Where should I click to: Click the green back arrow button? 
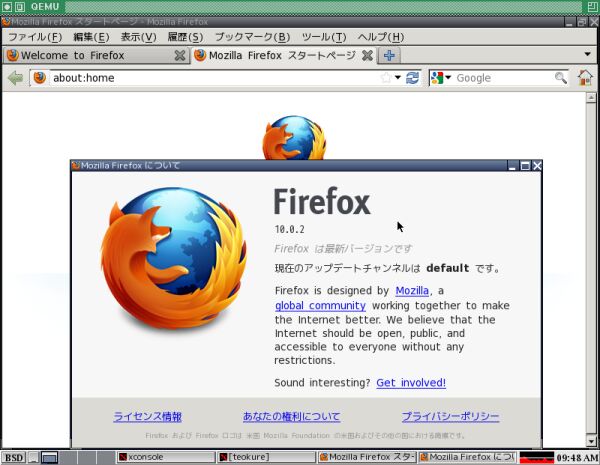click(15, 78)
